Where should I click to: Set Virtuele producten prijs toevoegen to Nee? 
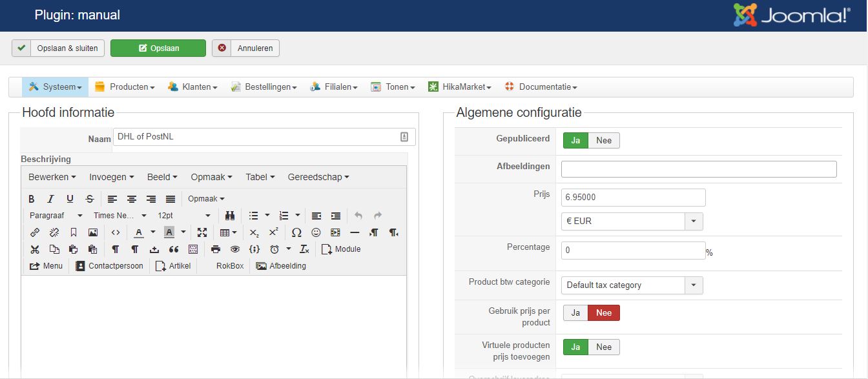604,347
